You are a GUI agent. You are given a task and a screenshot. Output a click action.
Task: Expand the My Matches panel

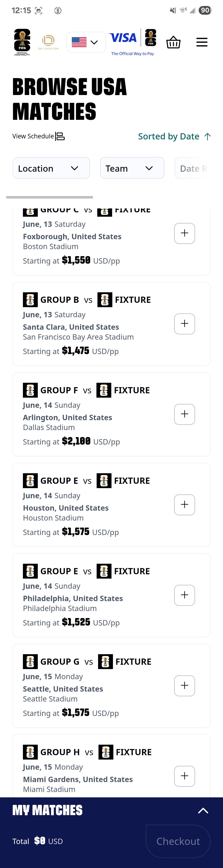tap(203, 810)
